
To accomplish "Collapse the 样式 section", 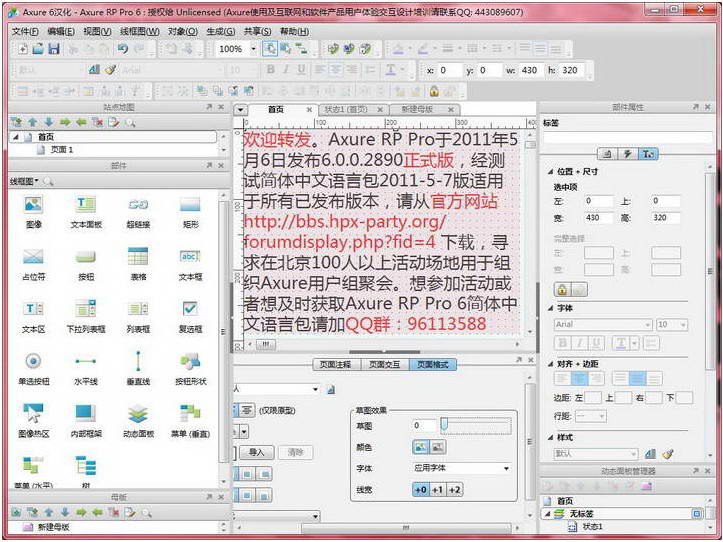I will [x=550, y=437].
